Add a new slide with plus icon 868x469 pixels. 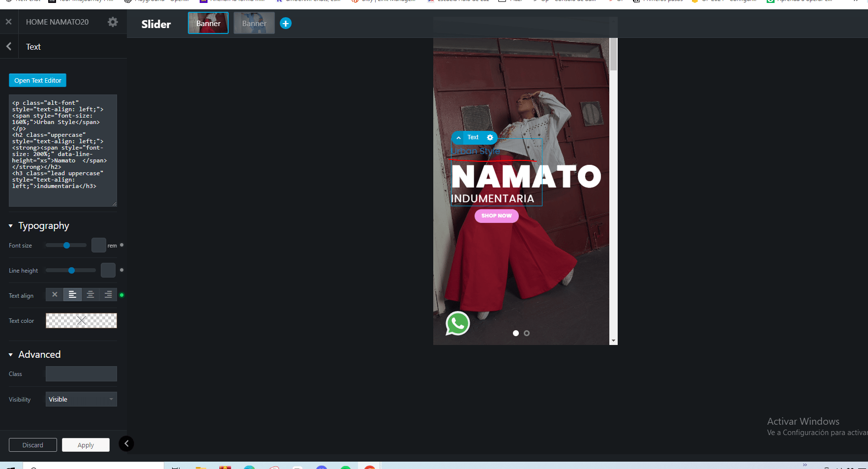tap(286, 23)
